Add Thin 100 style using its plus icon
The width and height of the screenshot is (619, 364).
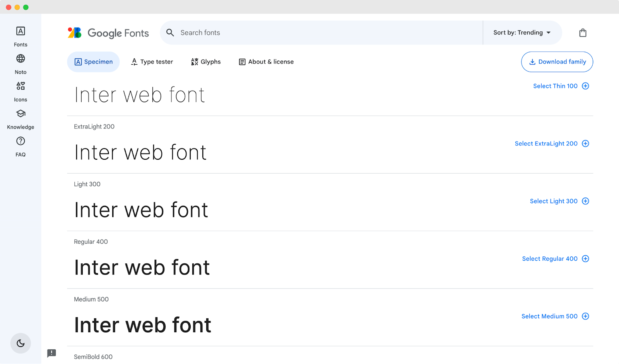pos(586,86)
